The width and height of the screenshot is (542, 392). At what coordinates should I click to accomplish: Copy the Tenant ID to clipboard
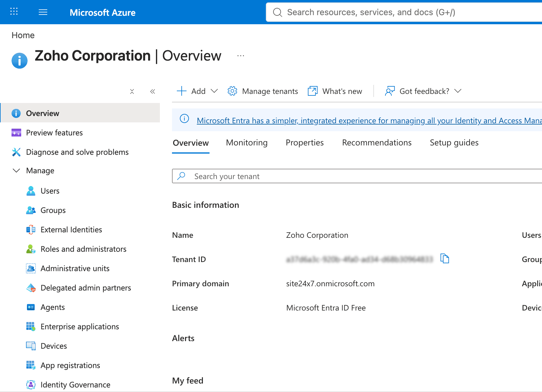click(445, 259)
